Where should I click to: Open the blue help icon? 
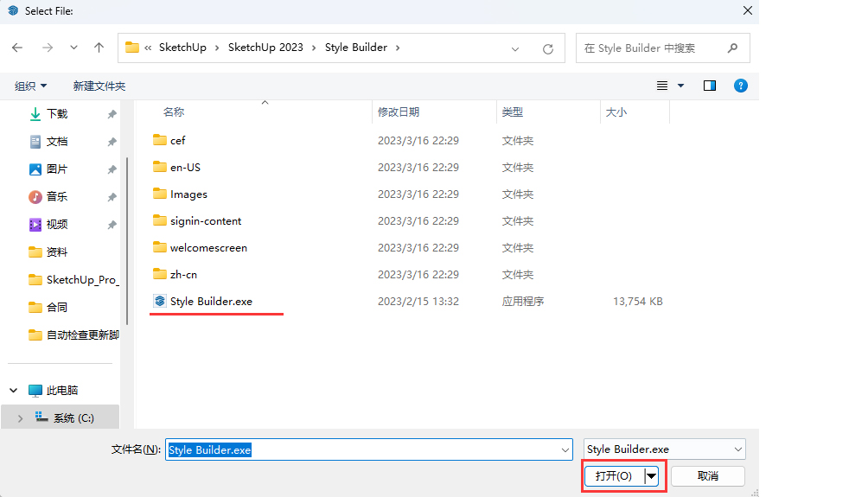pyautogui.click(x=741, y=86)
